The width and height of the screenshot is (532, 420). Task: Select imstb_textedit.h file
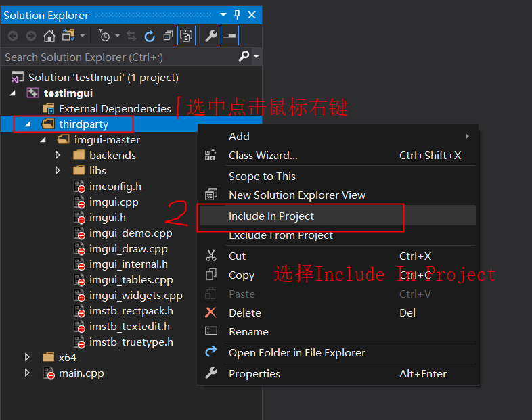pyautogui.click(x=129, y=327)
